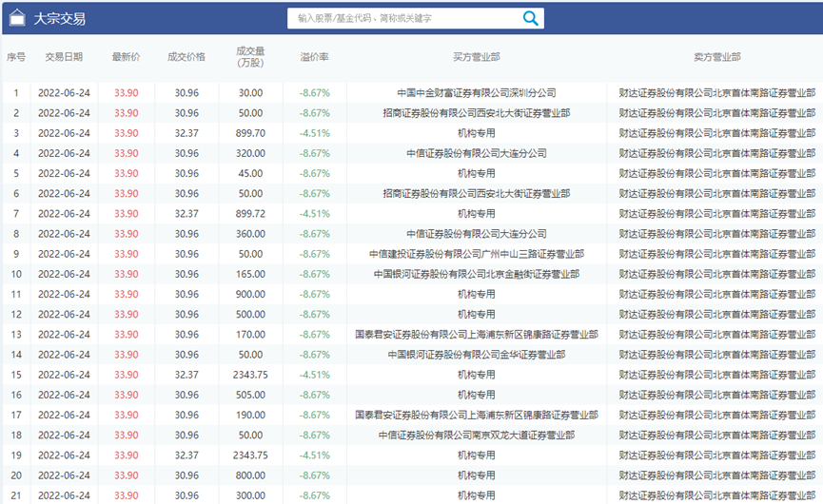Click the home icon beside 大宗交易

(x=17, y=17)
